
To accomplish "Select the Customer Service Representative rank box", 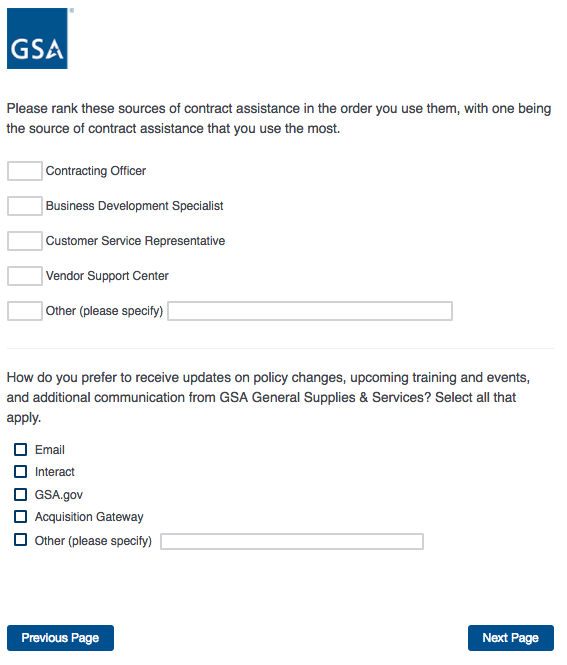I will pos(25,241).
